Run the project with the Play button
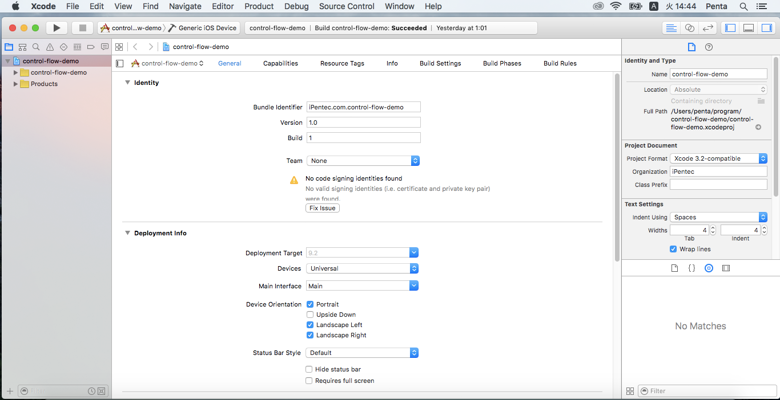The height and width of the screenshot is (400, 780). click(x=57, y=28)
